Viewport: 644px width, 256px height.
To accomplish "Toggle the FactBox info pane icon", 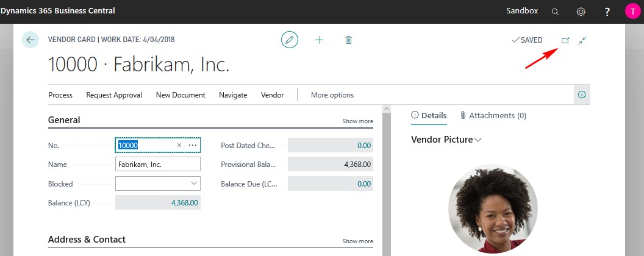I will pyautogui.click(x=582, y=94).
